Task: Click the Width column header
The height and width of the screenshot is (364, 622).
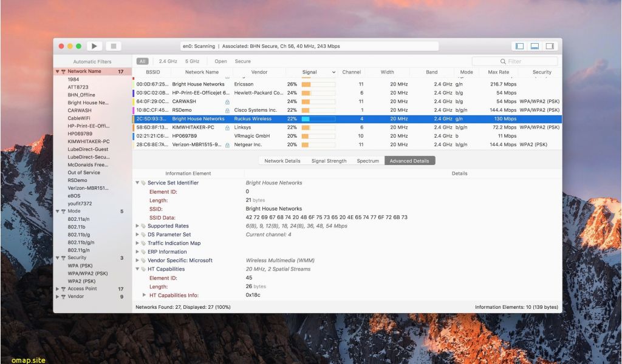Action: click(387, 72)
